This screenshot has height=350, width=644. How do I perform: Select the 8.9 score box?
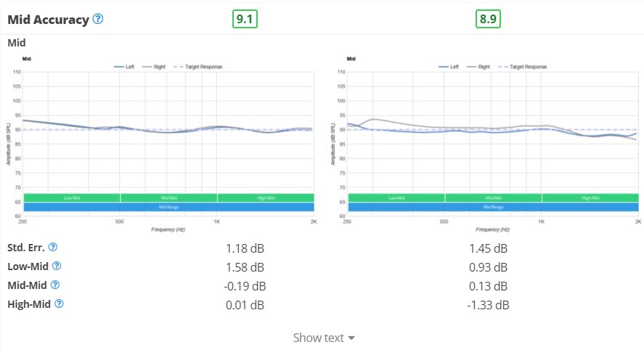pos(488,19)
